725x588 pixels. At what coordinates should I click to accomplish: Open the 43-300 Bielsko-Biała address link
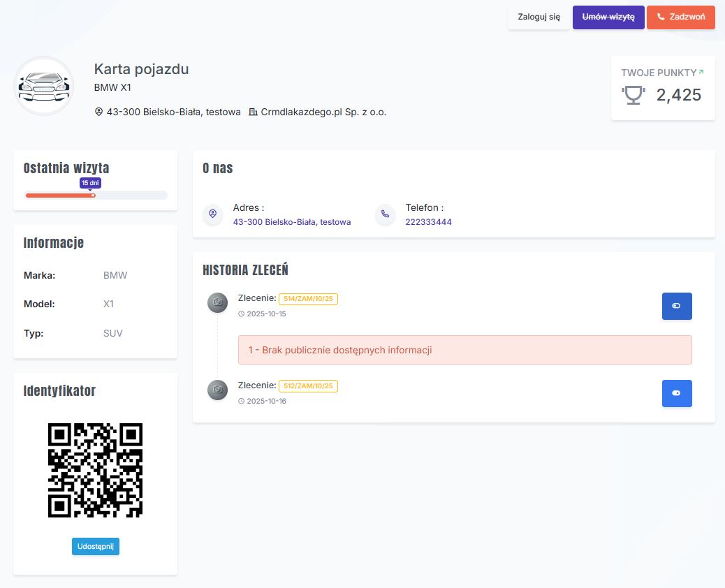292,222
